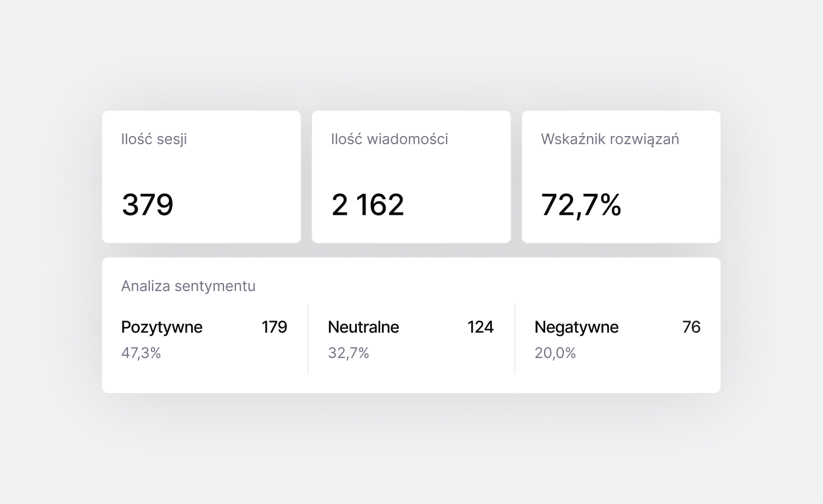Click the 20,0% value under Negatywne
This screenshot has height=504, width=823.
555,353
